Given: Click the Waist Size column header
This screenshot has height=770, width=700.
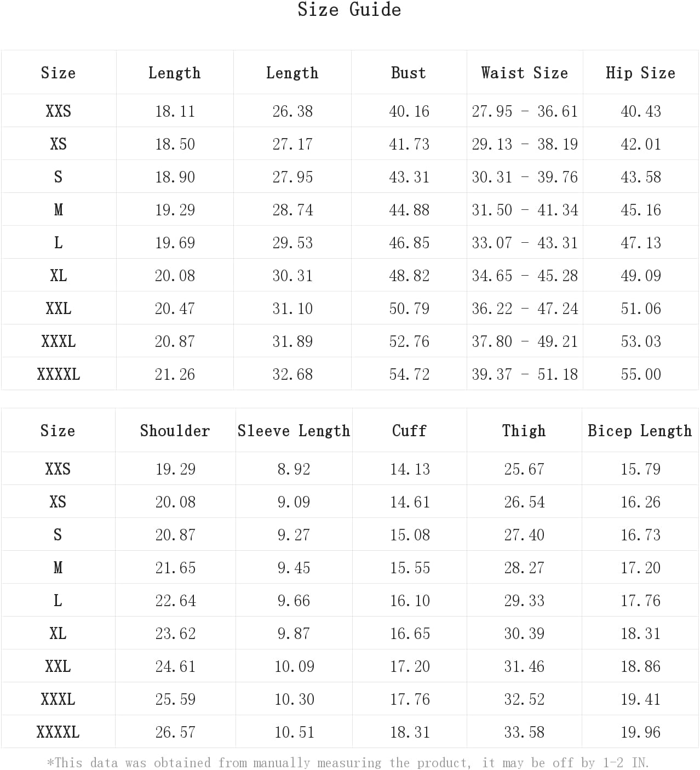Looking at the screenshot, I should click(525, 73).
